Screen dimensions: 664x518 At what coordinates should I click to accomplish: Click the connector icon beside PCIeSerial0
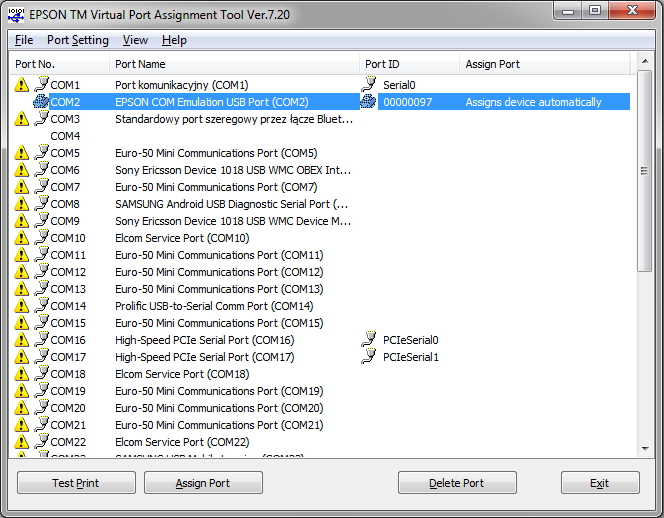point(369,339)
